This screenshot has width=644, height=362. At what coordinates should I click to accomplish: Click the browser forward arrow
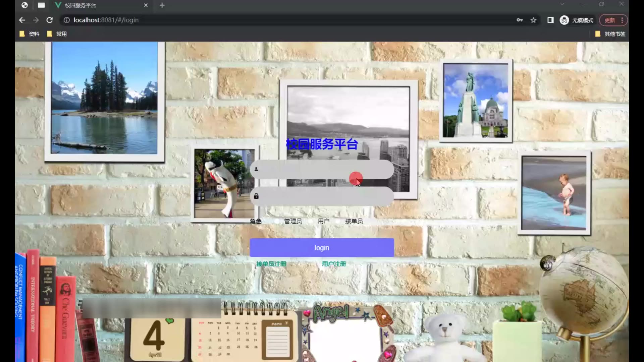point(36,20)
